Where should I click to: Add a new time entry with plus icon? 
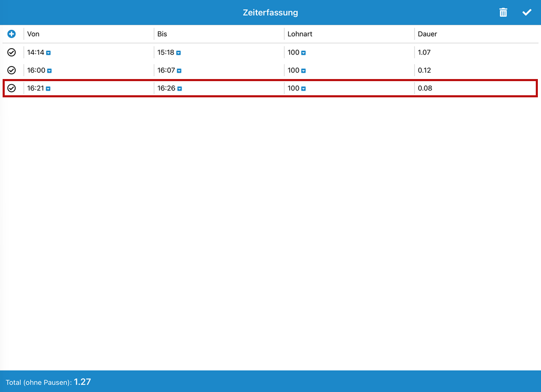12,34
